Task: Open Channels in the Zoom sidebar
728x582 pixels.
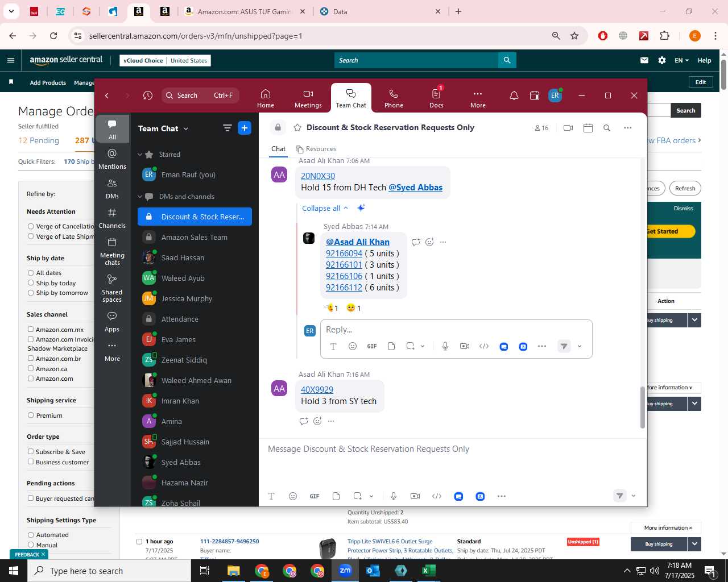Action: (112, 218)
